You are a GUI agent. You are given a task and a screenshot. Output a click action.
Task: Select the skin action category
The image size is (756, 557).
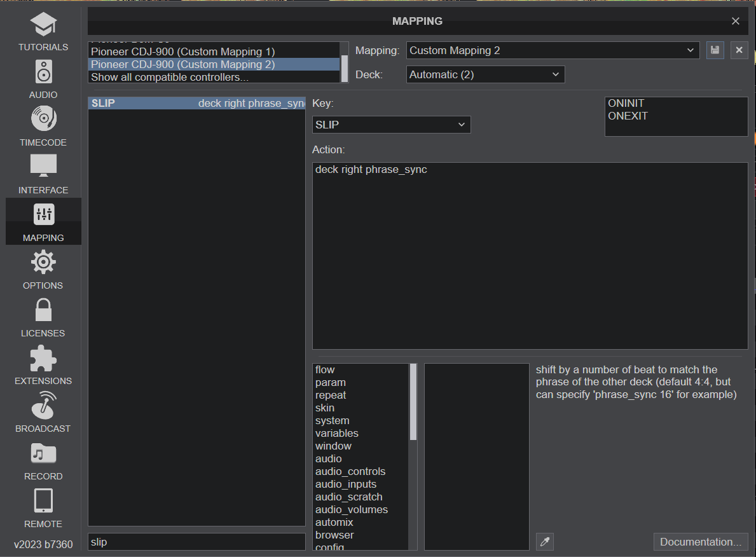[361, 408]
